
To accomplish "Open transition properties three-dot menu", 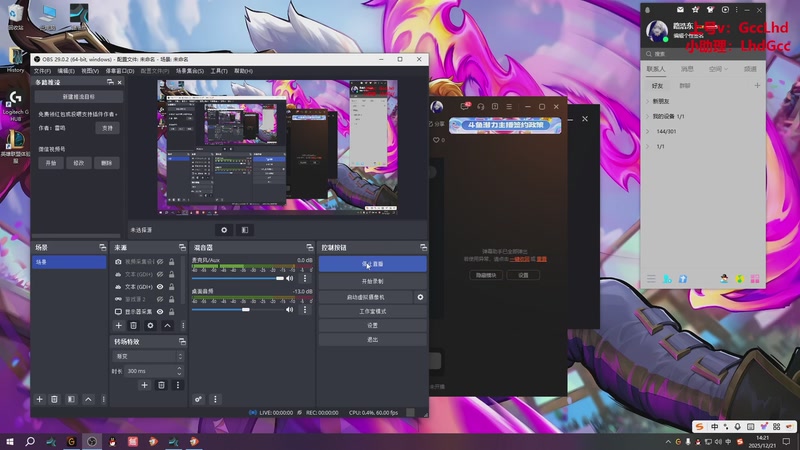I will pyautogui.click(x=178, y=385).
